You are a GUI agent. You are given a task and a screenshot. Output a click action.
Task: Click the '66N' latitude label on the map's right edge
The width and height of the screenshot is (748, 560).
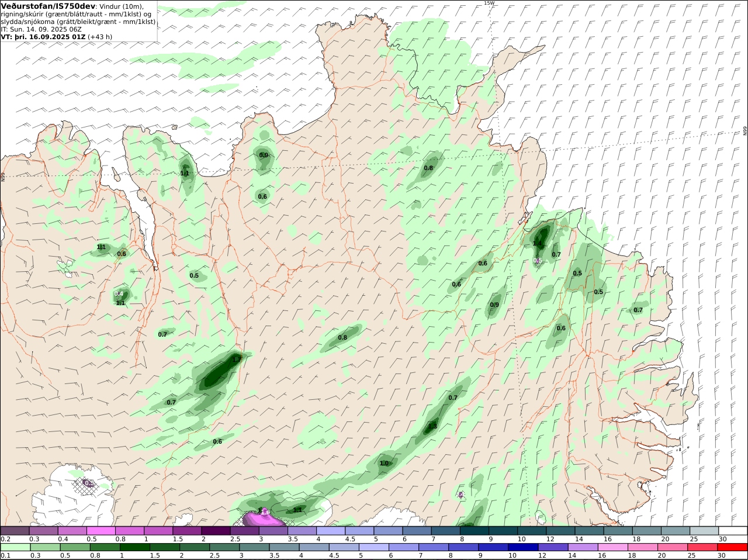point(745,132)
